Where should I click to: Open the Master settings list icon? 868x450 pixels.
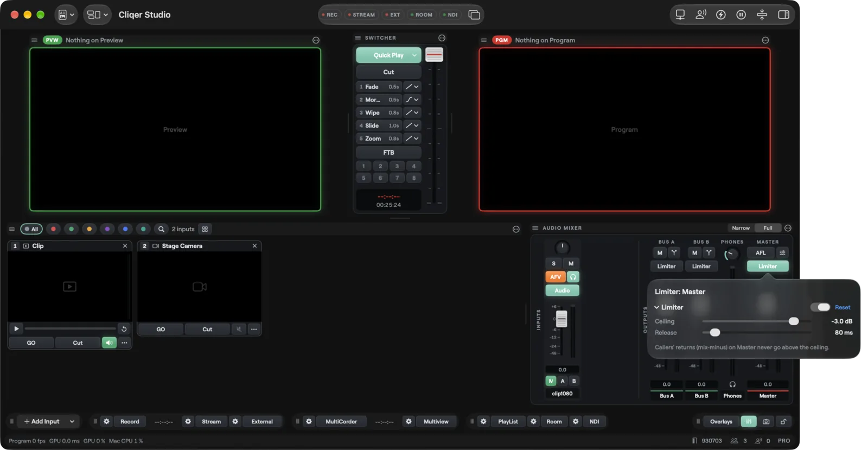coord(782,253)
